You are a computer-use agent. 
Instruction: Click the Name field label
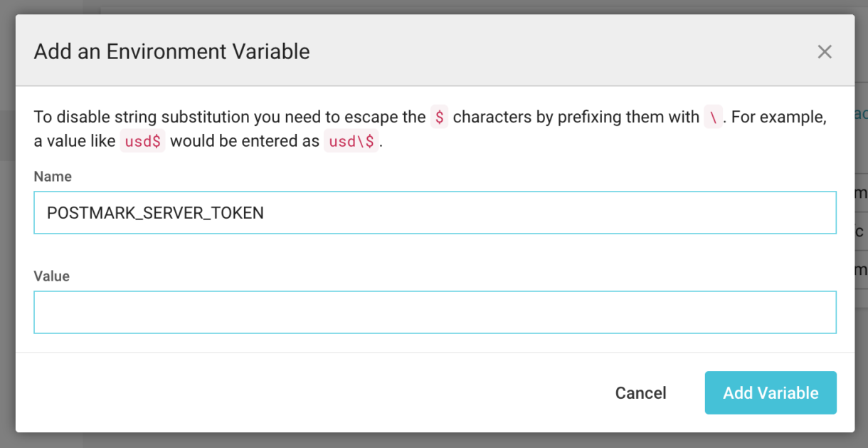tap(53, 176)
